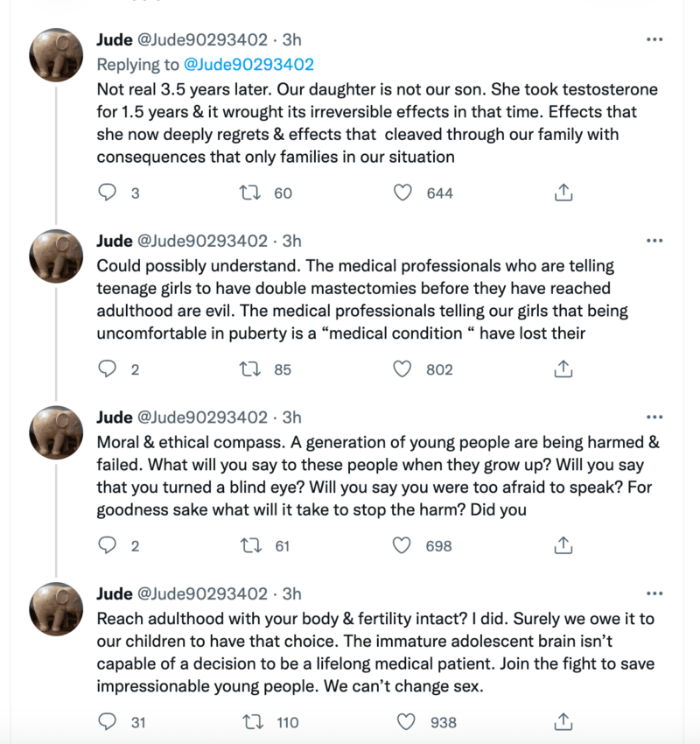The height and width of the screenshot is (744, 700).
Task: Open more options on first tweet
Action: click(654, 40)
